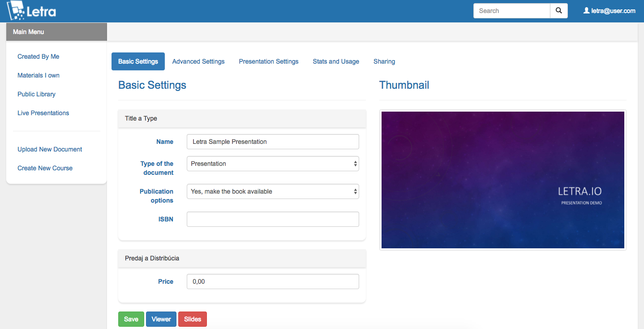Expand the Type of the document dropdown
Viewport: 644px width, 329px height.
pos(273,164)
